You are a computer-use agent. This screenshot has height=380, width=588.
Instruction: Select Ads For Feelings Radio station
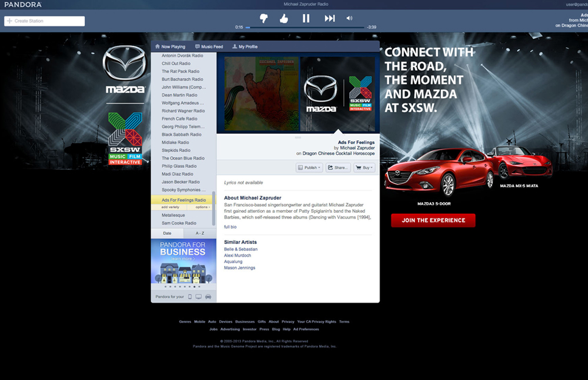pyautogui.click(x=183, y=200)
